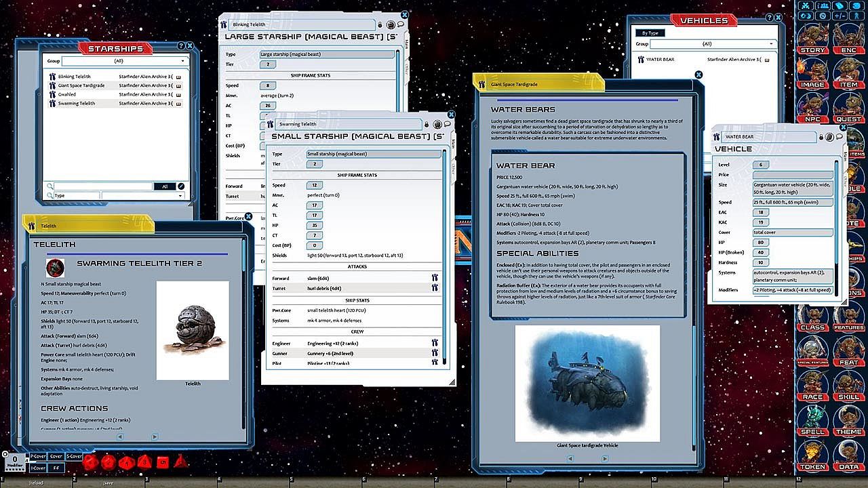This screenshot has width=868, height=488.
Task: Roll the red d6 cube die
Action: (163, 462)
